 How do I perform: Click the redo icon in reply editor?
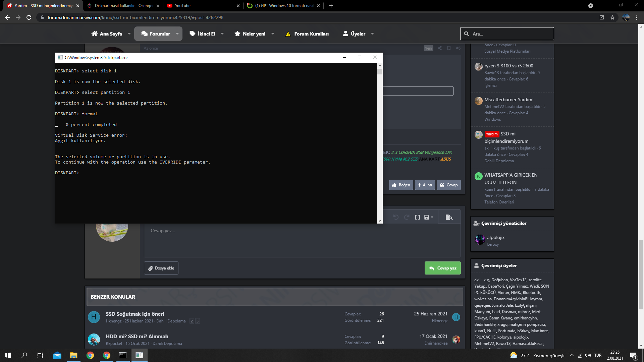(x=407, y=217)
